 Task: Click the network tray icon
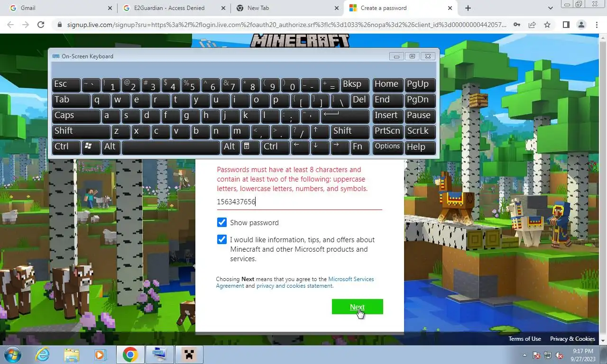point(548,355)
